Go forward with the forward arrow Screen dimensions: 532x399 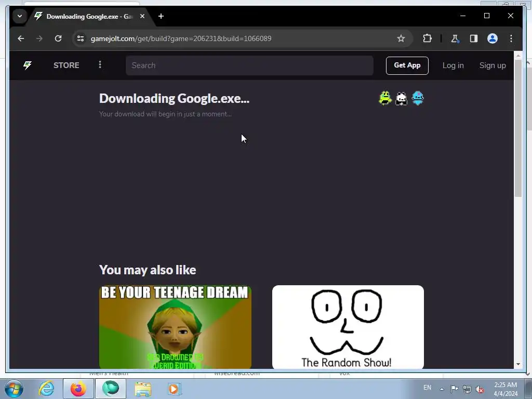[x=39, y=38]
